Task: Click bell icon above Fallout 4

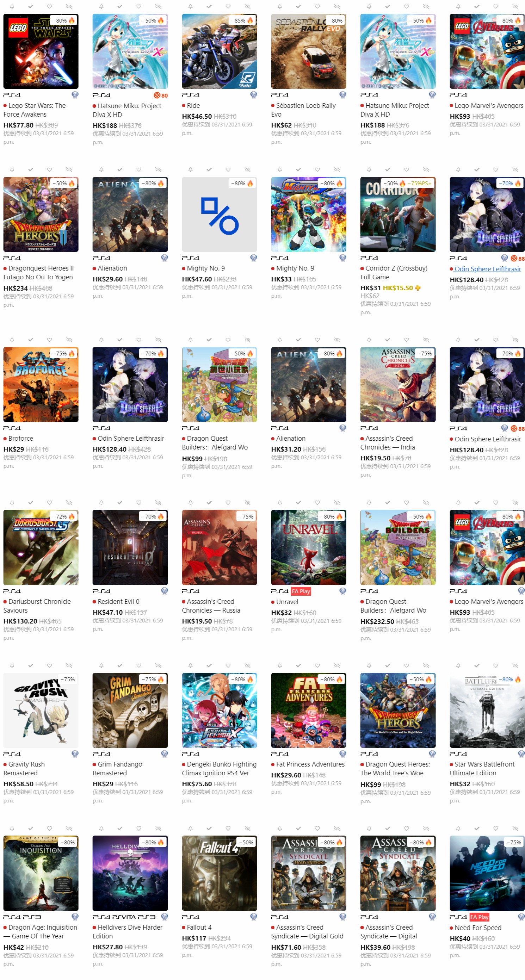Action: click(190, 828)
